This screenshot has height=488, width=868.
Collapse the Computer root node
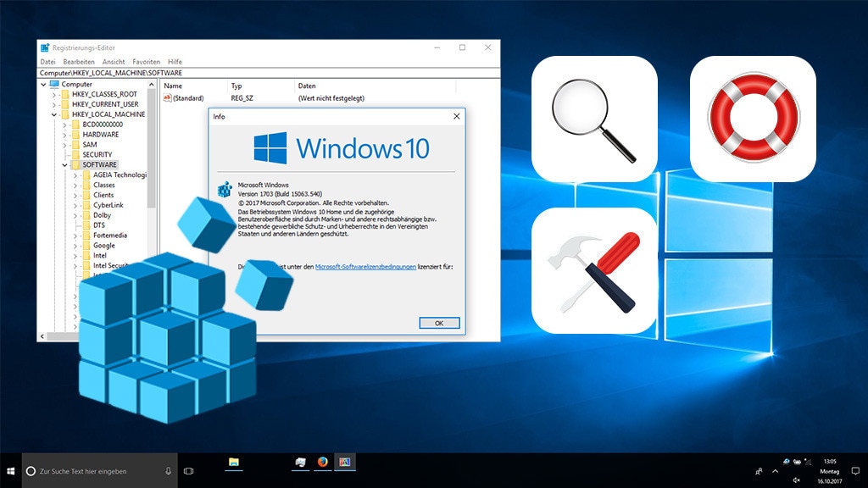tap(44, 85)
